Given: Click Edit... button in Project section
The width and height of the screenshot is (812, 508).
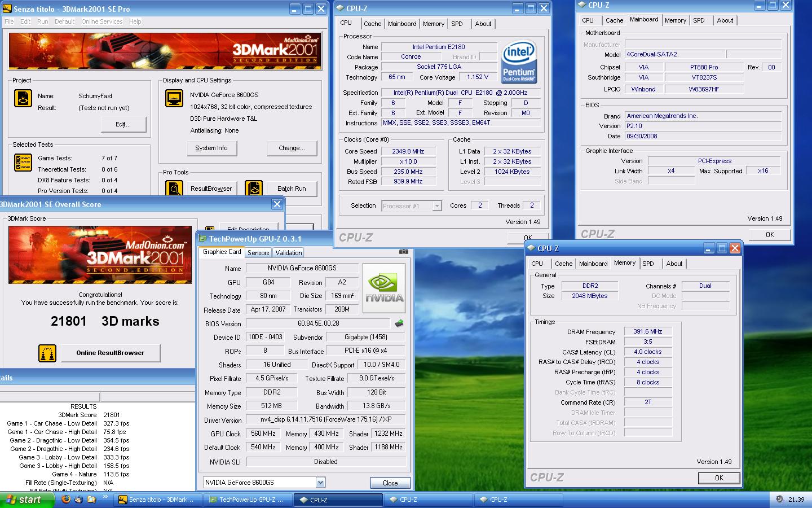Looking at the screenshot, I should click(123, 124).
